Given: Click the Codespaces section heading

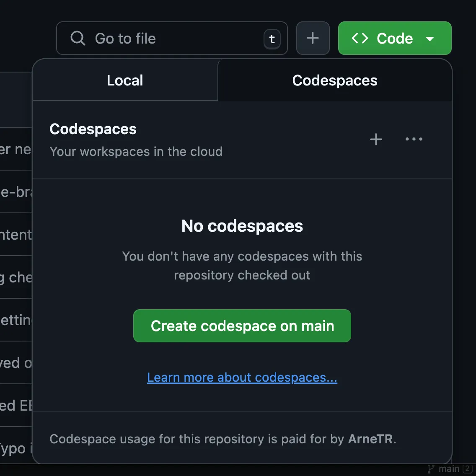Looking at the screenshot, I should pos(93,129).
